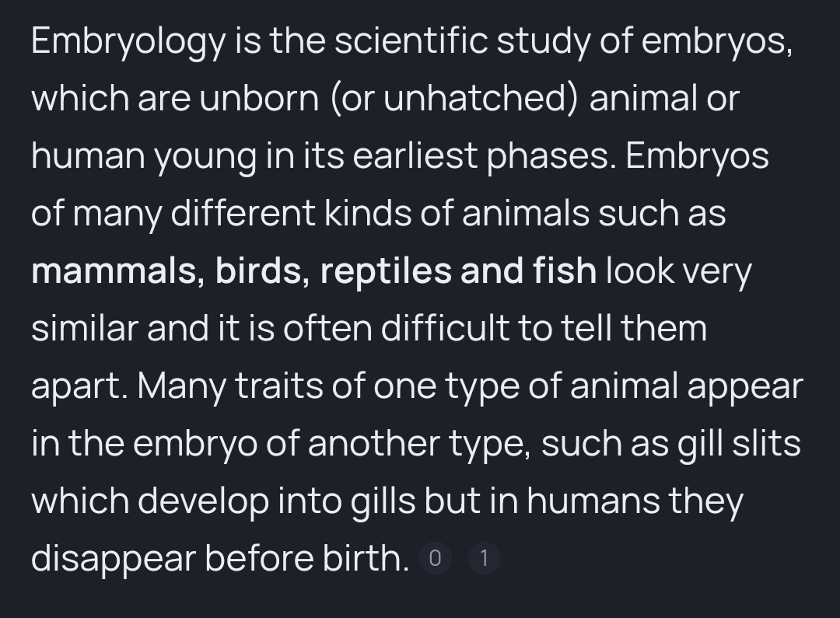Viewport: 840px width, 618px height.
Task: Click the word 'different' in the fourth line
Action: coord(243,213)
